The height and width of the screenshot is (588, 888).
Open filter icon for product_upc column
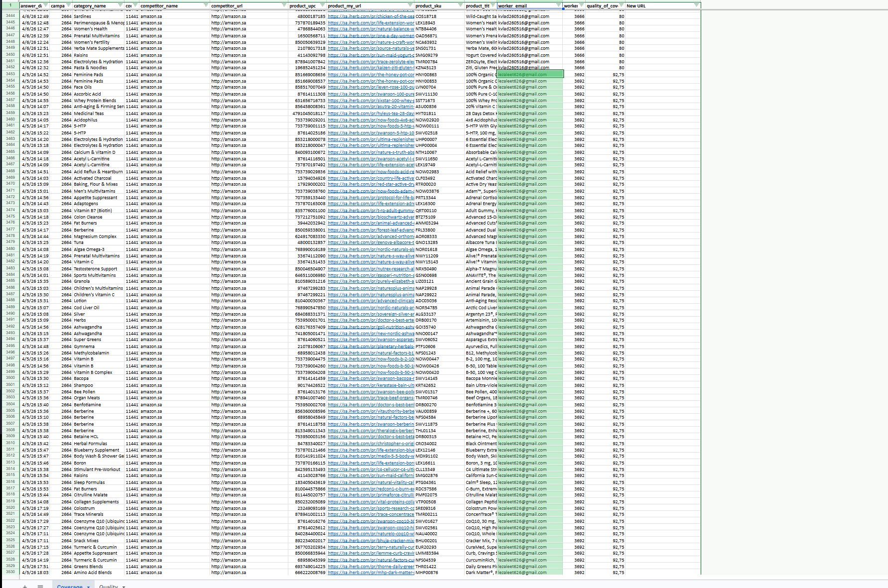pos(322,5)
